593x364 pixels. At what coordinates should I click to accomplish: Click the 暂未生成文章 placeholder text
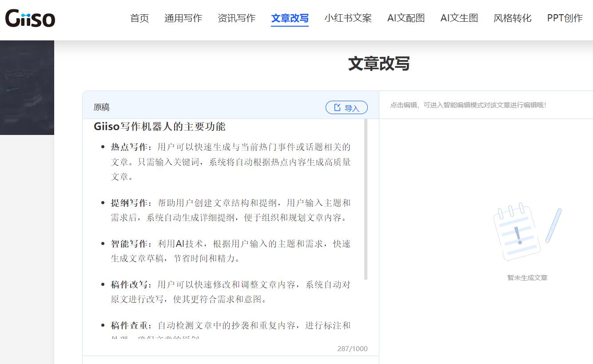pyautogui.click(x=527, y=278)
